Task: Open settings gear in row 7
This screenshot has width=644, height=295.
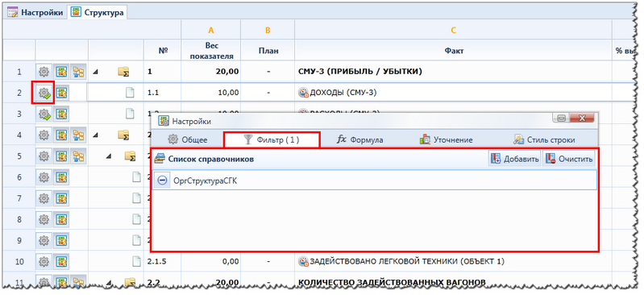Action: [44, 198]
